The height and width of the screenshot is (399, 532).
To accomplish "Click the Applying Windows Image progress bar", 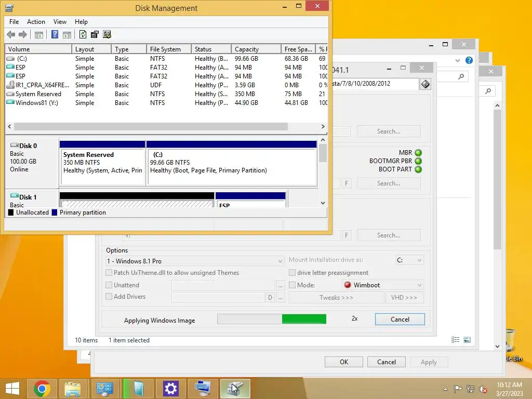I will pyautogui.click(x=272, y=319).
